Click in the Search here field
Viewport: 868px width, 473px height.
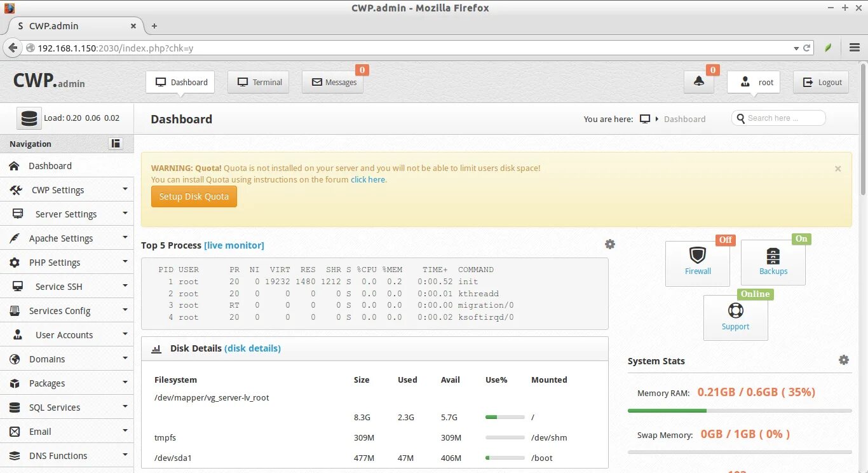pyautogui.click(x=778, y=118)
